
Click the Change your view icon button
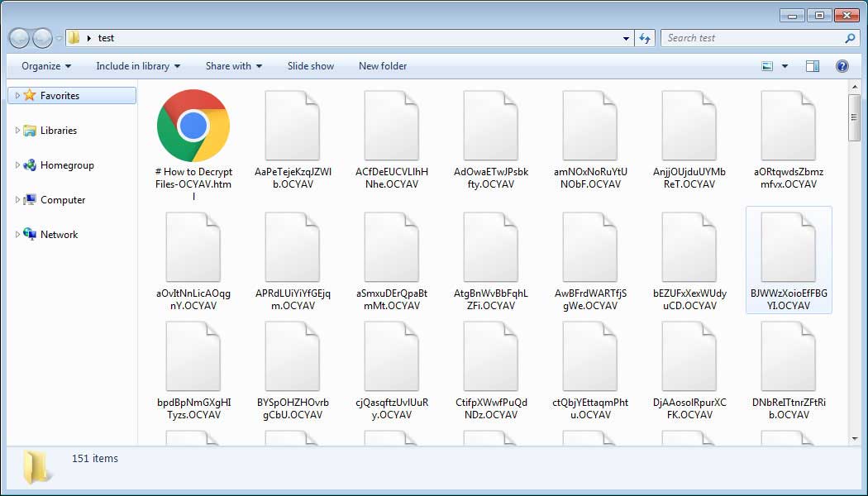click(x=767, y=66)
